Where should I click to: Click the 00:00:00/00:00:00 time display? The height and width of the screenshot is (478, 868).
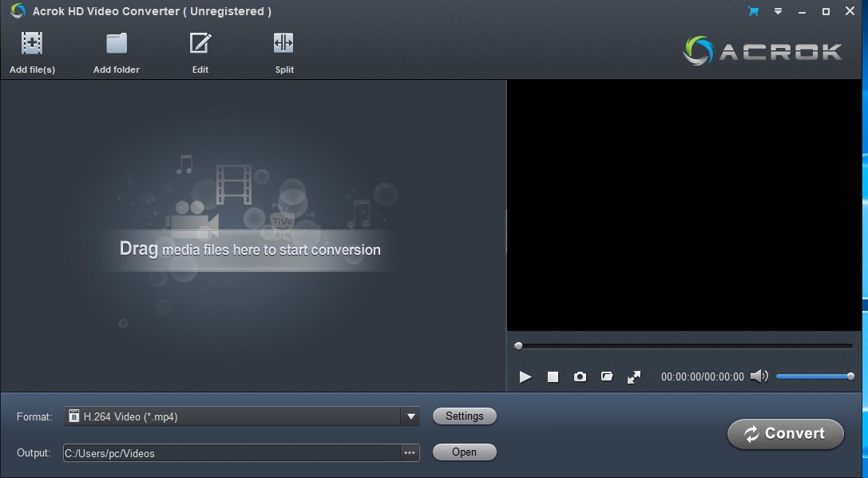click(703, 376)
